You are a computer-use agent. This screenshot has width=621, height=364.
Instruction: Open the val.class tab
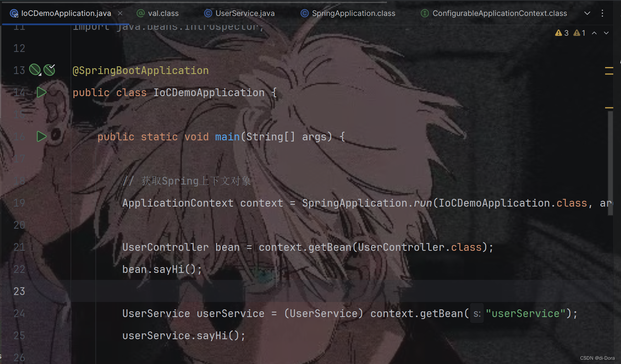[158, 13]
